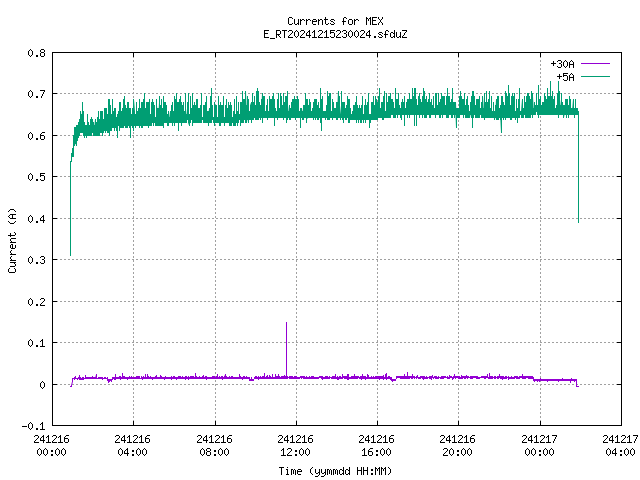Click the purple +30A spike near 12:00

tap(286, 349)
